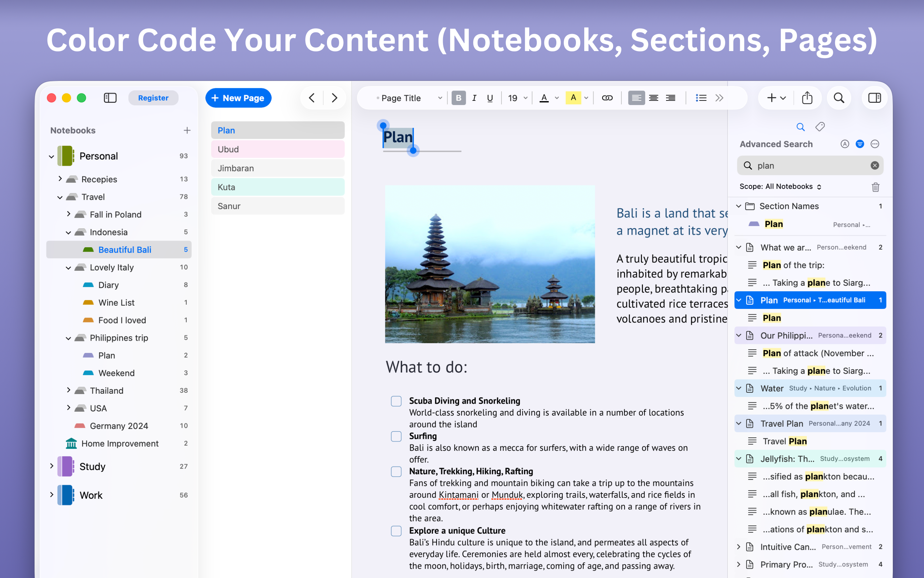The image size is (924, 578).
Task: Select the Jimbaran page
Action: (x=278, y=168)
